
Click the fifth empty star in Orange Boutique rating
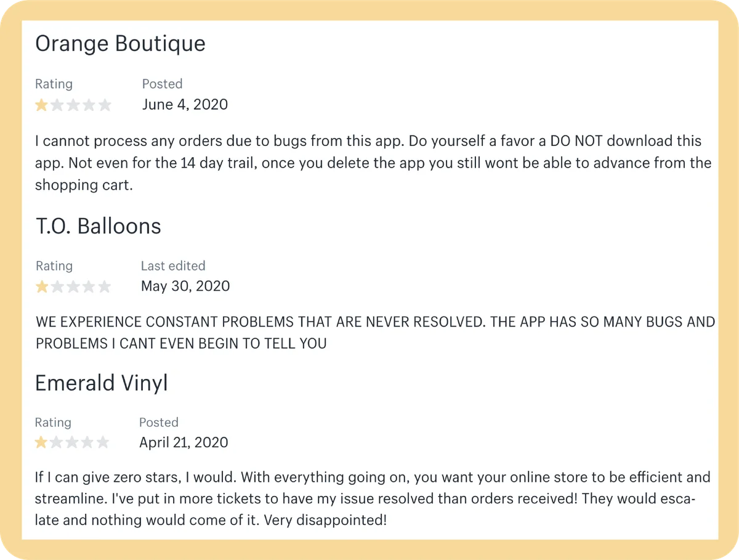[105, 105]
